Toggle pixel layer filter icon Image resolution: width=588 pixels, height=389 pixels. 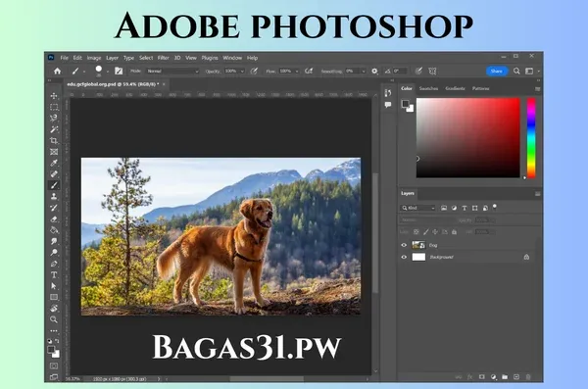point(444,208)
